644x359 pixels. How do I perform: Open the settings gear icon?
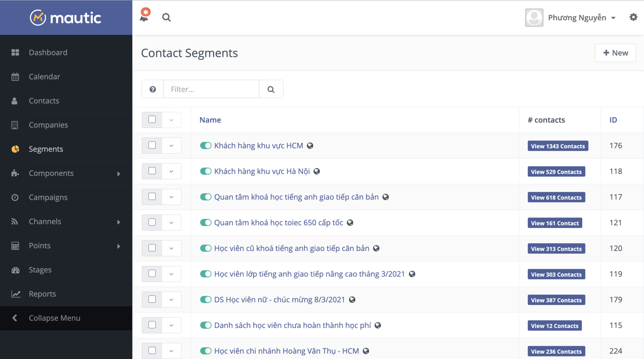coord(633,17)
